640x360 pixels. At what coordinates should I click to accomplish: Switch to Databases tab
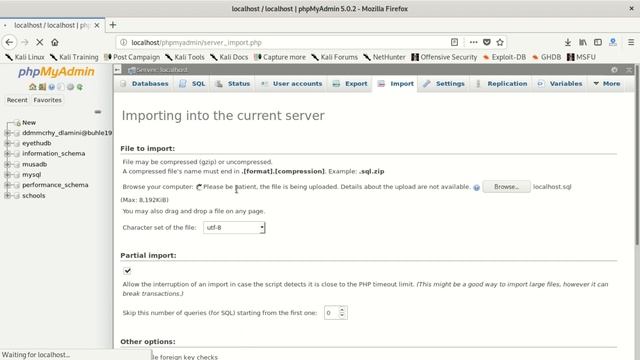[144, 83]
